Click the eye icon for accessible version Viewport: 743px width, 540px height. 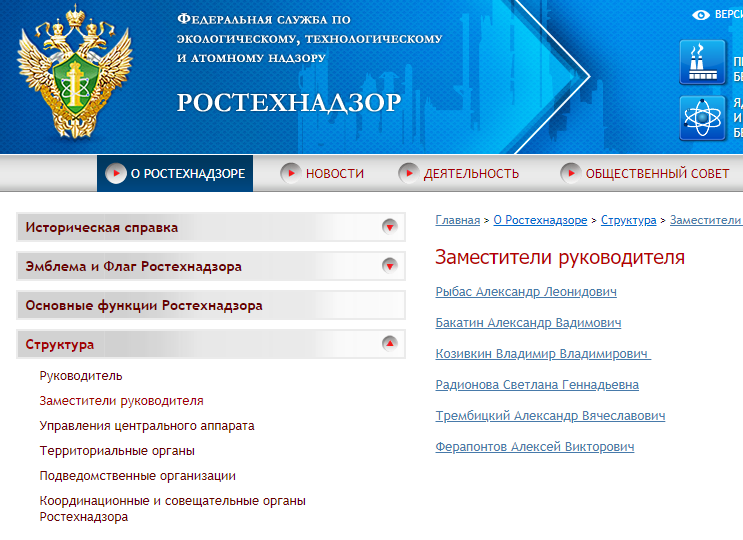(x=701, y=15)
